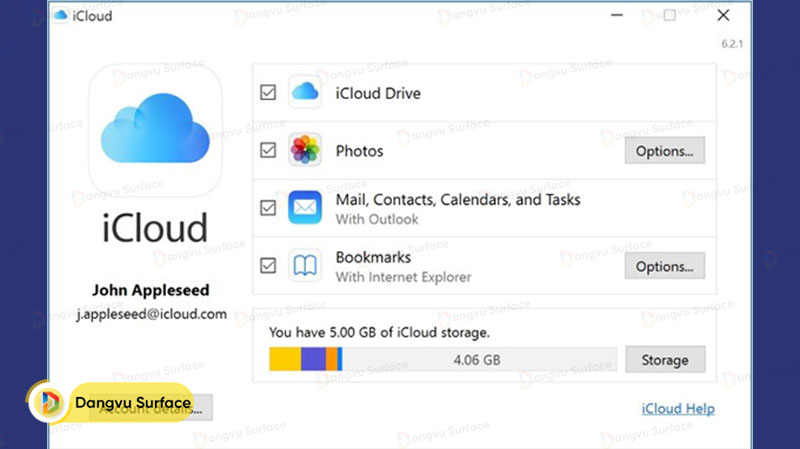Click the iCloud Drive label
Screen dimensions: 800x449
(x=378, y=93)
